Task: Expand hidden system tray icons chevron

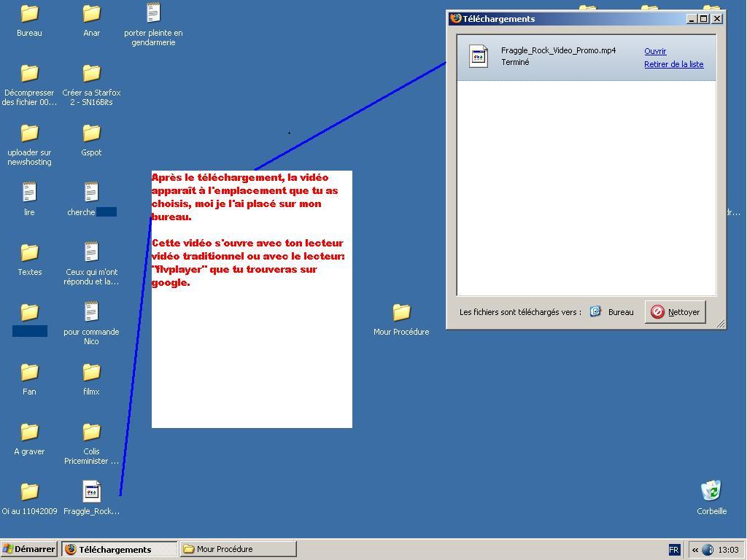Action: 695,550
